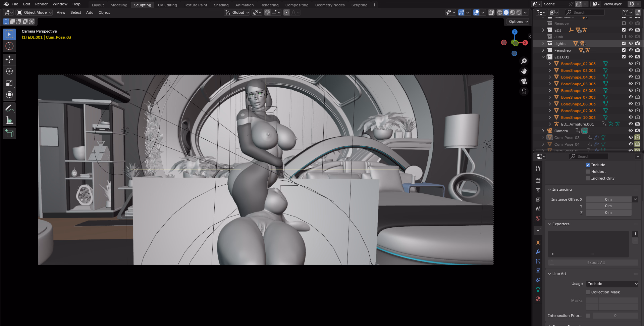Image resolution: width=644 pixels, height=326 pixels.
Task: Select the Move tool
Action: pyautogui.click(x=9, y=59)
